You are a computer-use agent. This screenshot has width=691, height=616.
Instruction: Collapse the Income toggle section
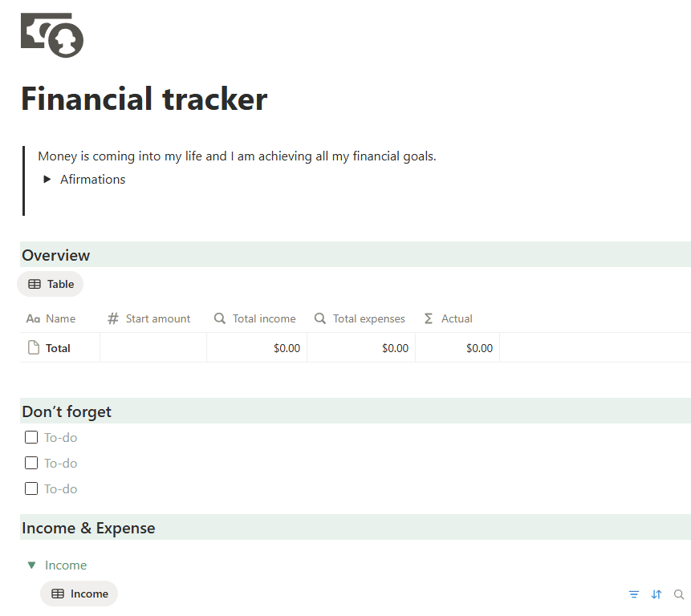(31, 565)
